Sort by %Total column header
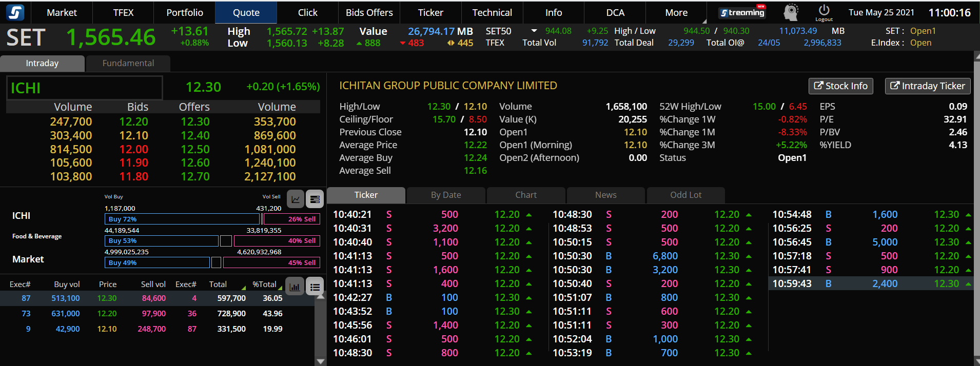This screenshot has width=980, height=366. (x=264, y=284)
